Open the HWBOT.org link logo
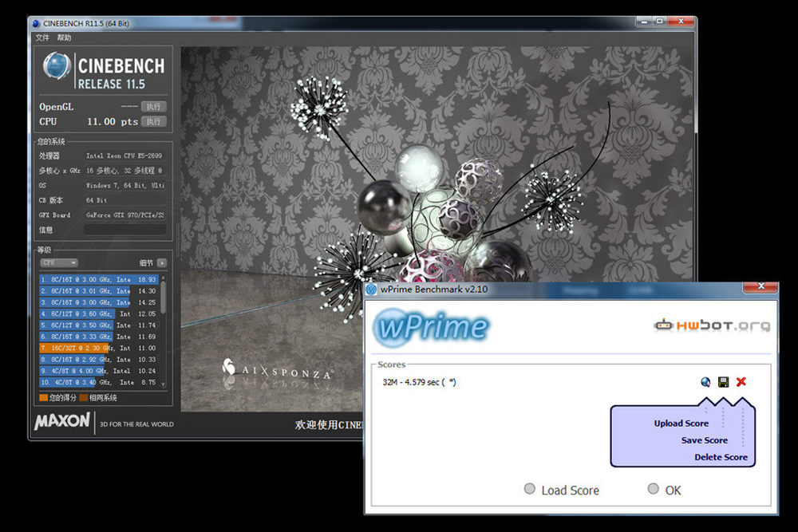Viewport: 798px width, 532px height. (712, 325)
